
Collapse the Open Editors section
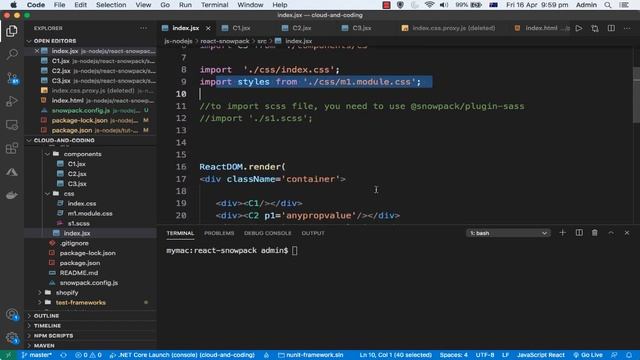coord(55,41)
